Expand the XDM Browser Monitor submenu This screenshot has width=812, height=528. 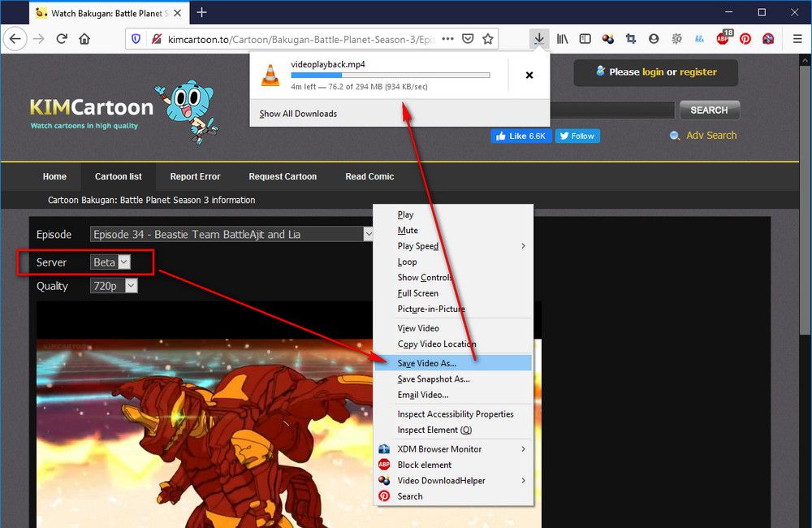453,449
